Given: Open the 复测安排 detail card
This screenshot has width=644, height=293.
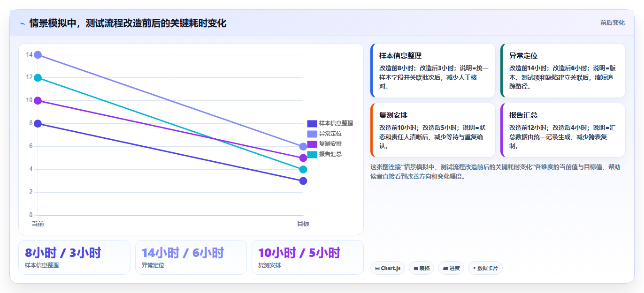Looking at the screenshot, I should [433, 130].
